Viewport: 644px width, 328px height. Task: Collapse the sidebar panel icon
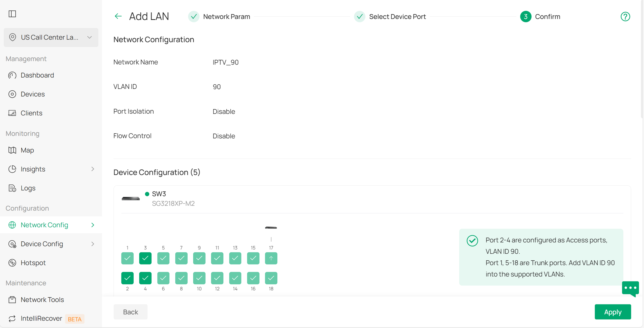(12, 14)
